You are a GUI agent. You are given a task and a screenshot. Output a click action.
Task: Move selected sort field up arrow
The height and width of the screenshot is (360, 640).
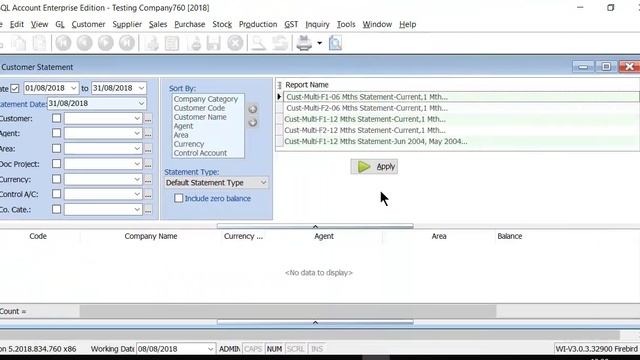[253, 109]
